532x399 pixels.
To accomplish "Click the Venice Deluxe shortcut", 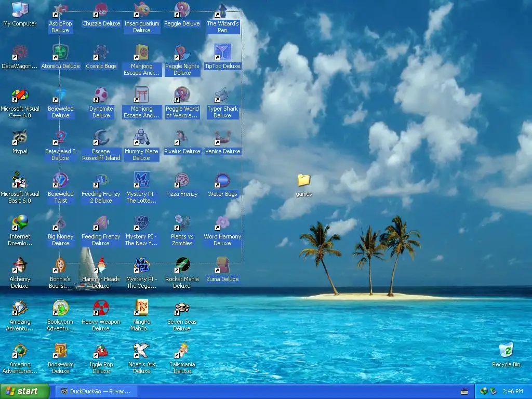I will pyautogui.click(x=222, y=137).
